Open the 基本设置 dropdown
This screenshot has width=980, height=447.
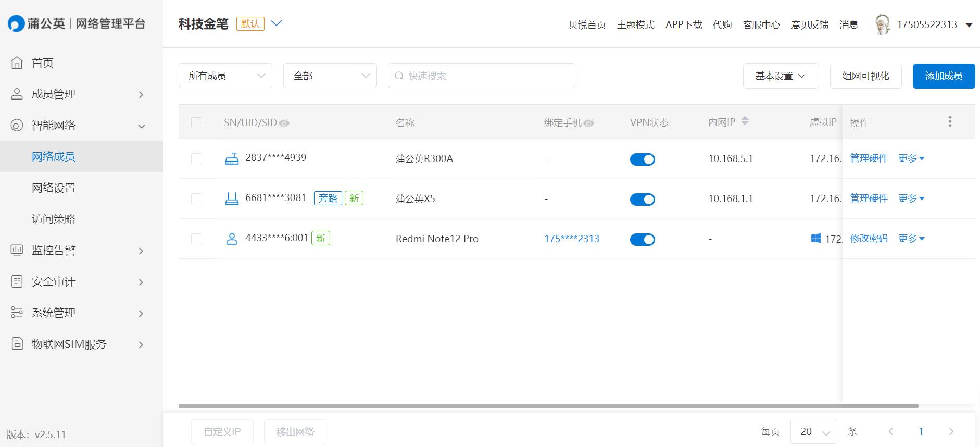(x=781, y=76)
